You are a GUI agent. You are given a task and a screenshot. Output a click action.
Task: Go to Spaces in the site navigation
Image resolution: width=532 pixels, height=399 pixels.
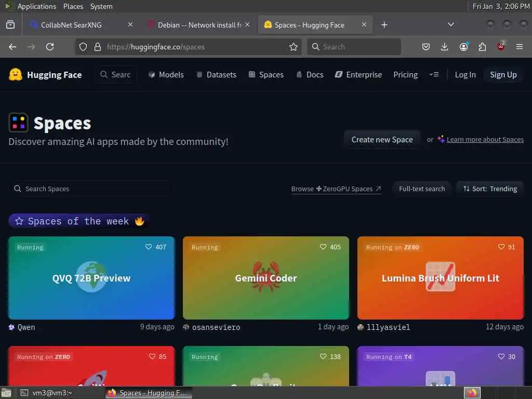click(x=266, y=75)
